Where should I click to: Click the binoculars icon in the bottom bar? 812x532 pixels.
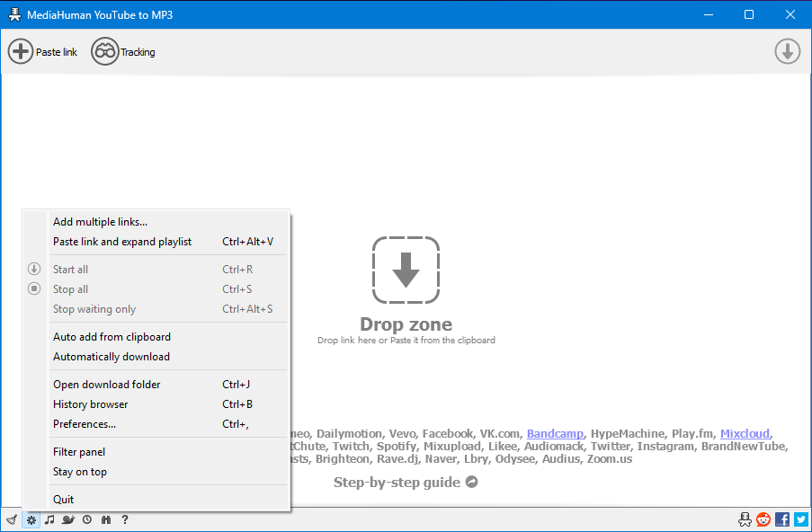pos(106,519)
